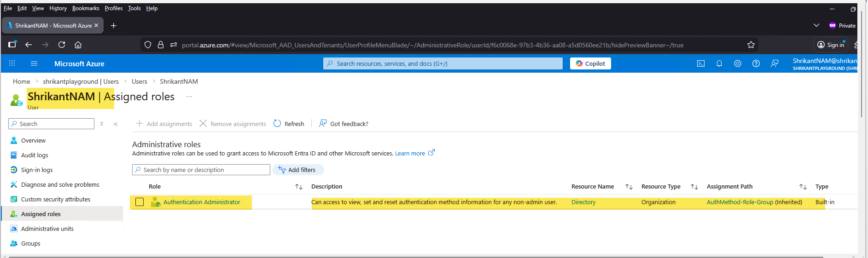Click the Home breadcrumb
Image resolution: width=868 pixels, height=258 pixels.
pyautogui.click(x=22, y=81)
